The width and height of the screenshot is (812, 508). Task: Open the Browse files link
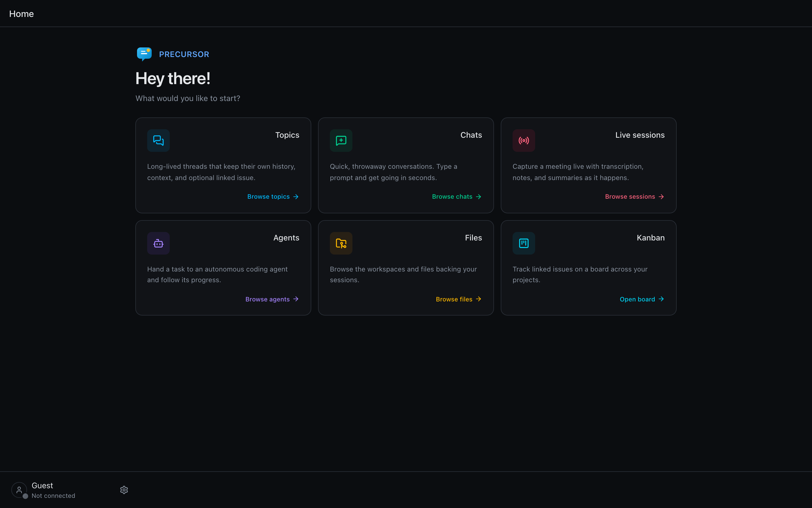[459, 299]
